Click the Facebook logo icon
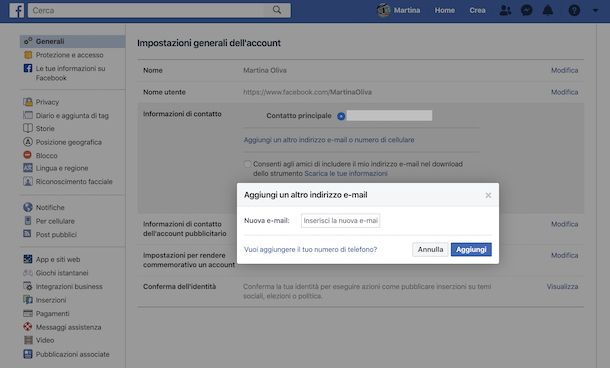 point(17,10)
